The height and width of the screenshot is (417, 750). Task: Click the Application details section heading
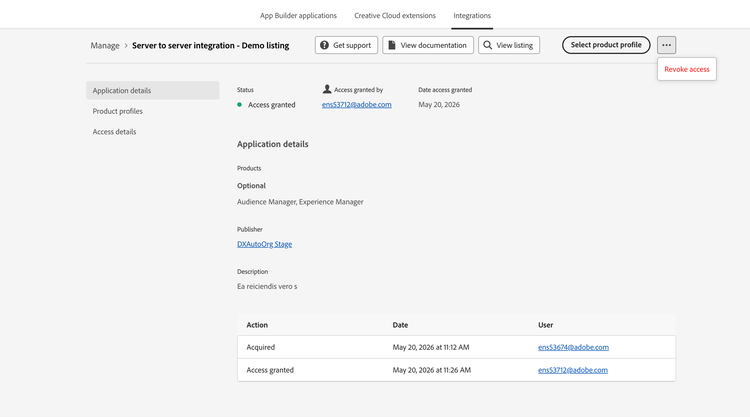273,144
